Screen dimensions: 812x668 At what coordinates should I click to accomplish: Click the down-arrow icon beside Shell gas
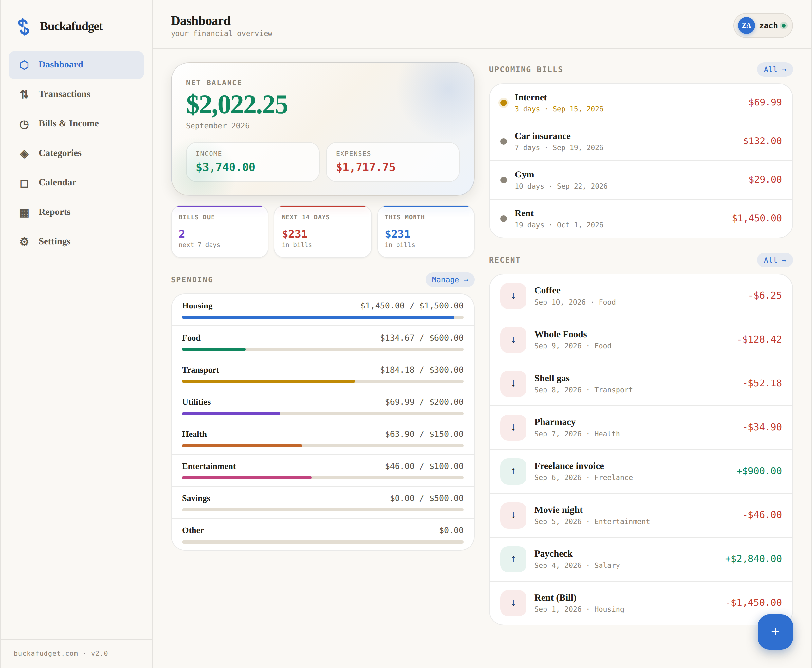[x=513, y=384]
